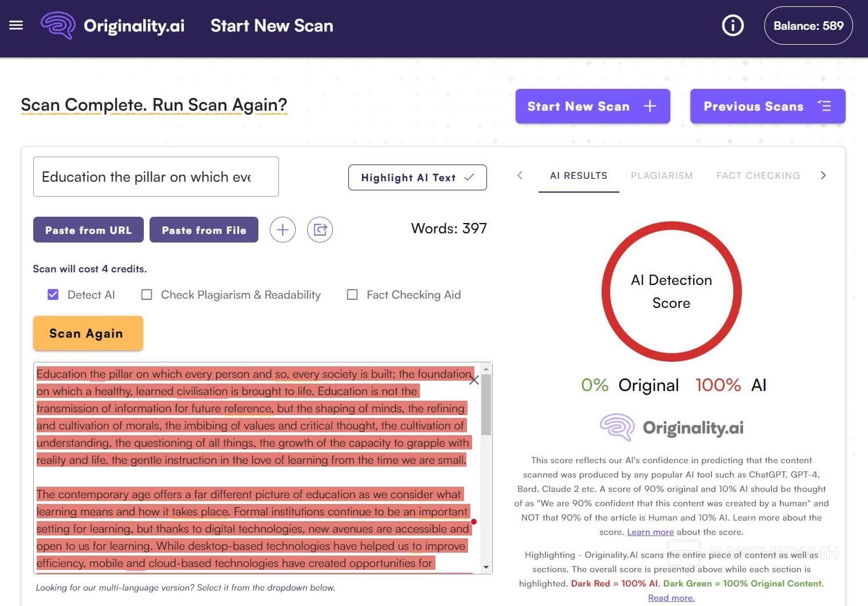Image resolution: width=868 pixels, height=606 pixels.
Task: Click the scrollbar up arrow in text area
Action: [486, 369]
